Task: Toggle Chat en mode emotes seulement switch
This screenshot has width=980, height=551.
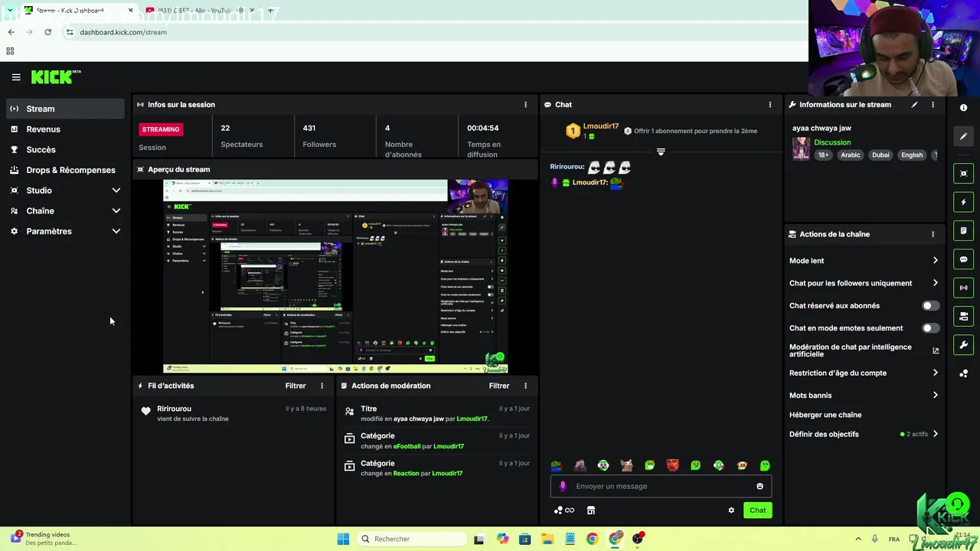Action: [x=930, y=328]
